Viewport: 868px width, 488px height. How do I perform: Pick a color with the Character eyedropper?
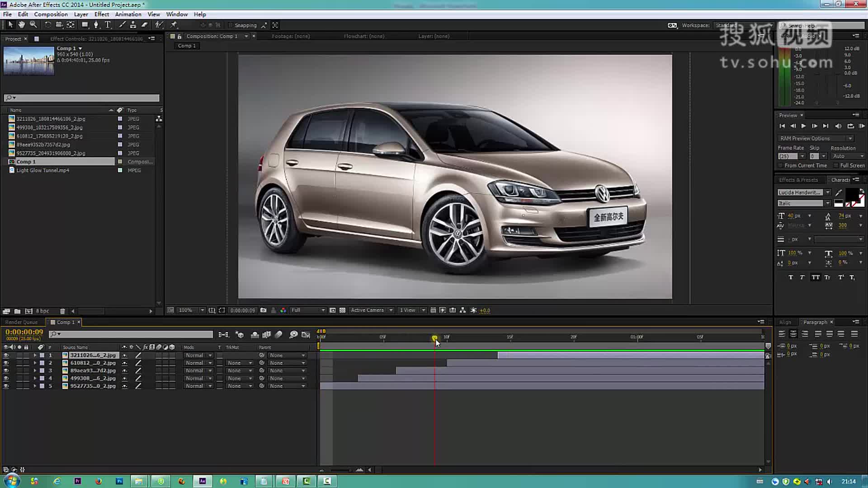(839, 192)
